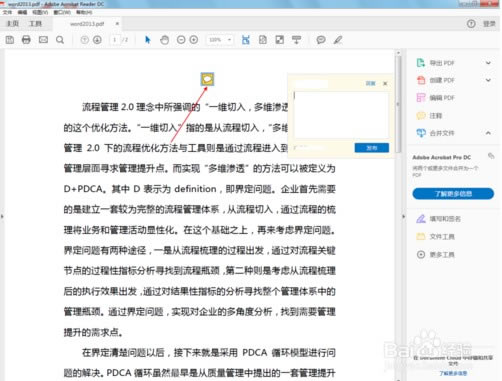The width and height of the screenshot is (502, 381).
Task: Open More Tools (更多工具) item
Action: [x=436, y=255]
